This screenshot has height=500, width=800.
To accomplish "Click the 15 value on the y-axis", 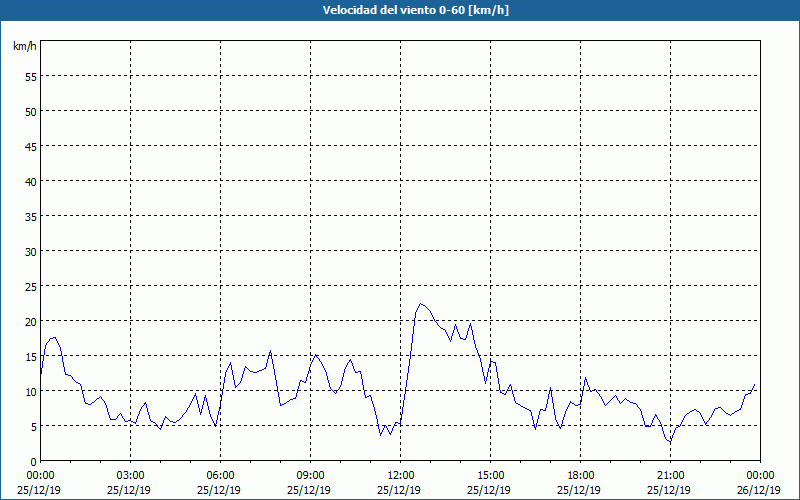I will point(31,356).
